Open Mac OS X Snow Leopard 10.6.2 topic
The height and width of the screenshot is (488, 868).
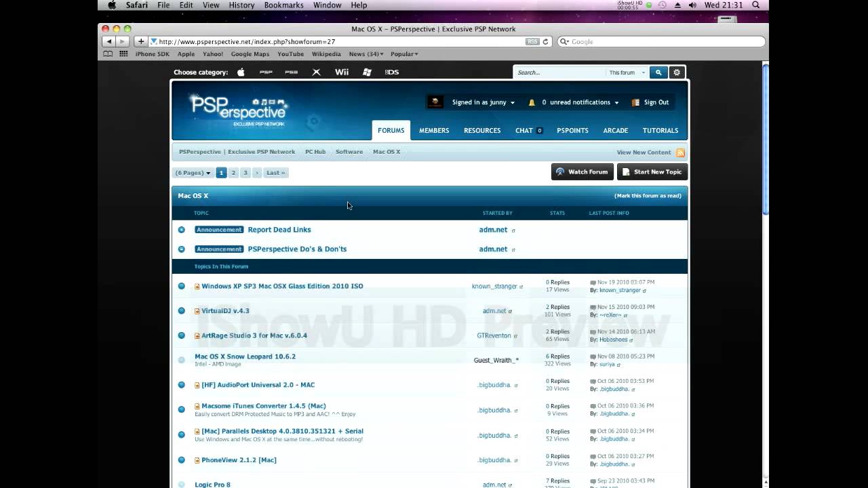245,357
